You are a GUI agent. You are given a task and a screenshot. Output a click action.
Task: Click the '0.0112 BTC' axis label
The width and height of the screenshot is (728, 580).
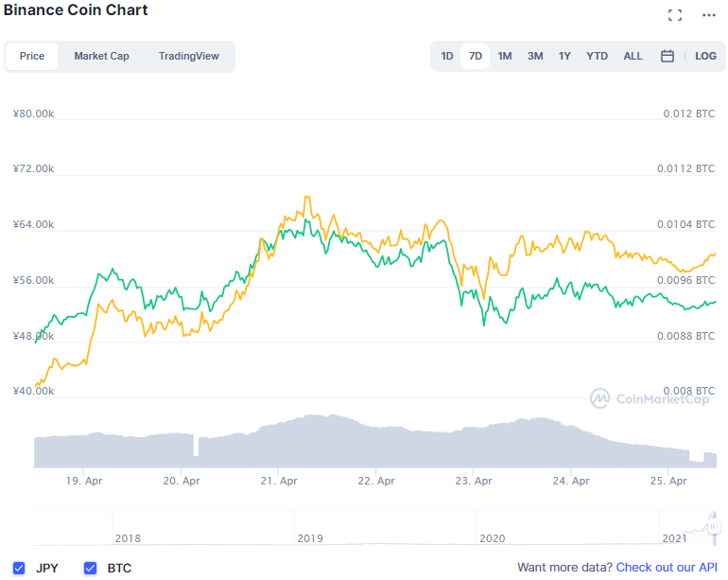[685, 168]
